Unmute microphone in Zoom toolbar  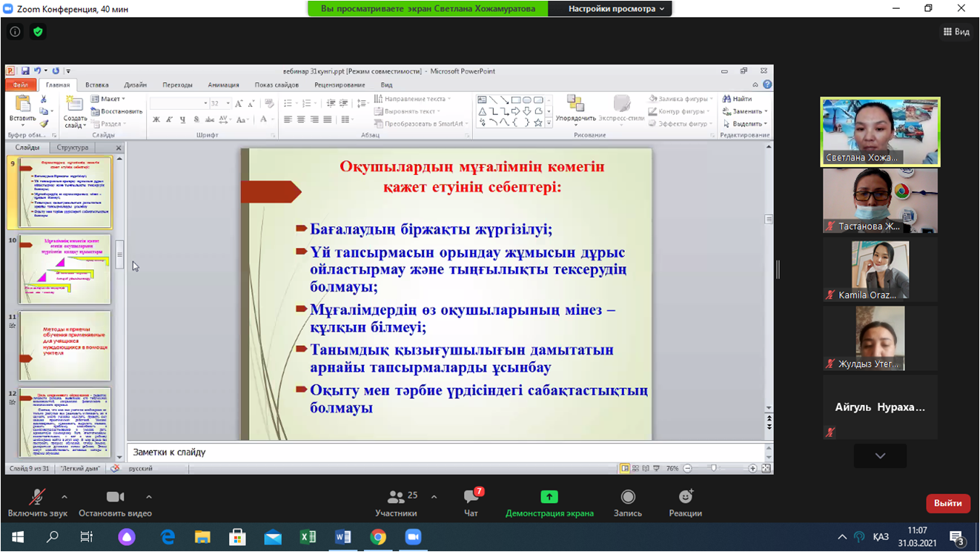click(x=36, y=502)
